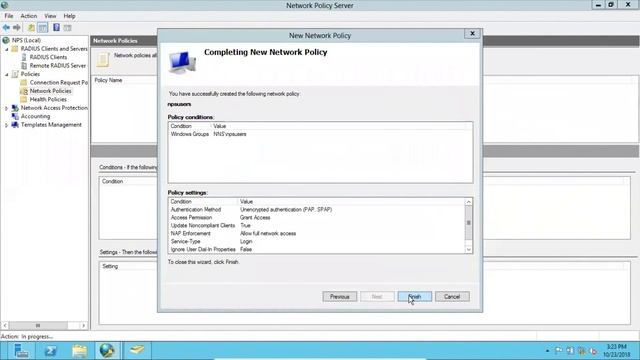Select the Update Noncompliant Clients row
This screenshot has width=640, height=360.
317,226
